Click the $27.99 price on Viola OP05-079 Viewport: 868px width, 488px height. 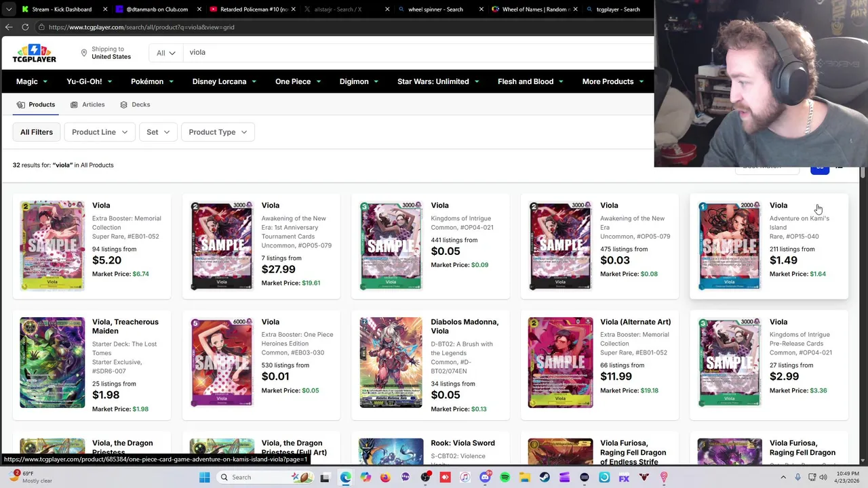click(278, 270)
